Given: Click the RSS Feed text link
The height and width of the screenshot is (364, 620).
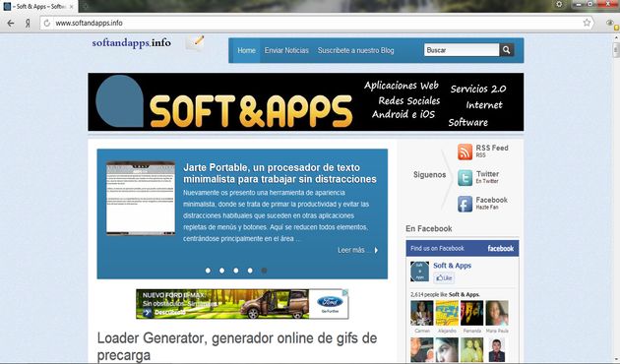Looking at the screenshot, I should pos(492,148).
